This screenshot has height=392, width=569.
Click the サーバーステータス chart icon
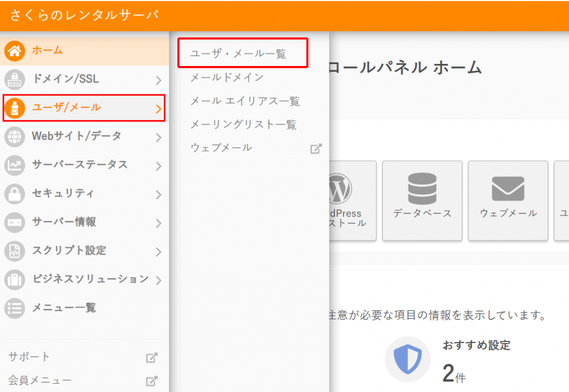[14, 165]
